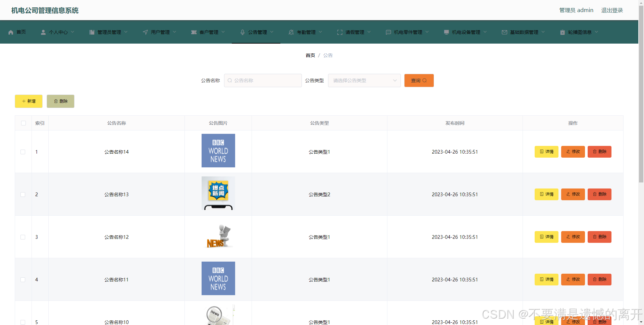Click the icon next to 管理员管理
The height and width of the screenshot is (325, 644).
(x=92, y=32)
